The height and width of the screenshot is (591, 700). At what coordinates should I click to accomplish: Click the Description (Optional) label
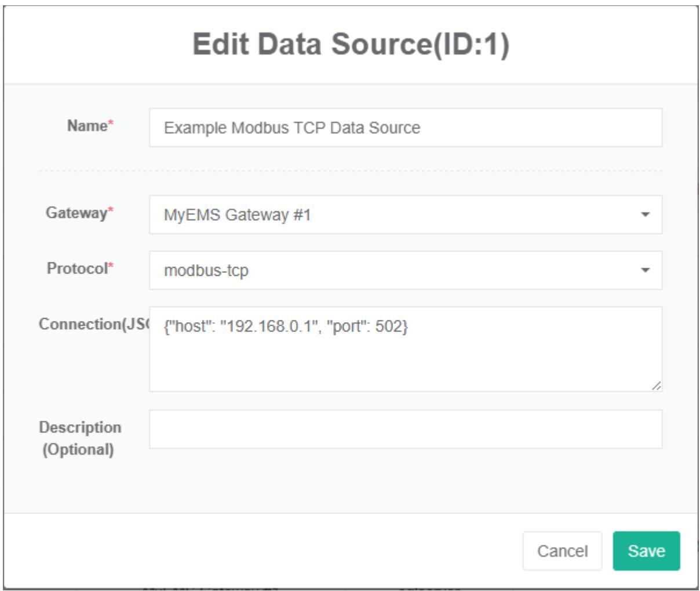80,439
